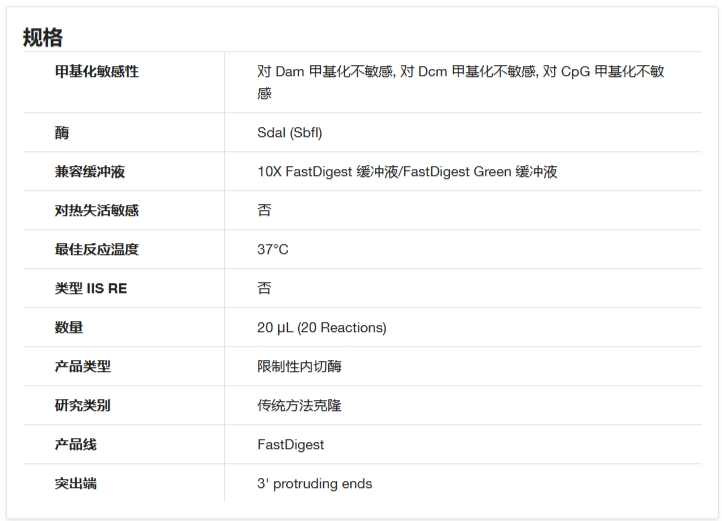The width and height of the screenshot is (722, 521).
Task: Click the 规格 section heading
Action: (43, 37)
